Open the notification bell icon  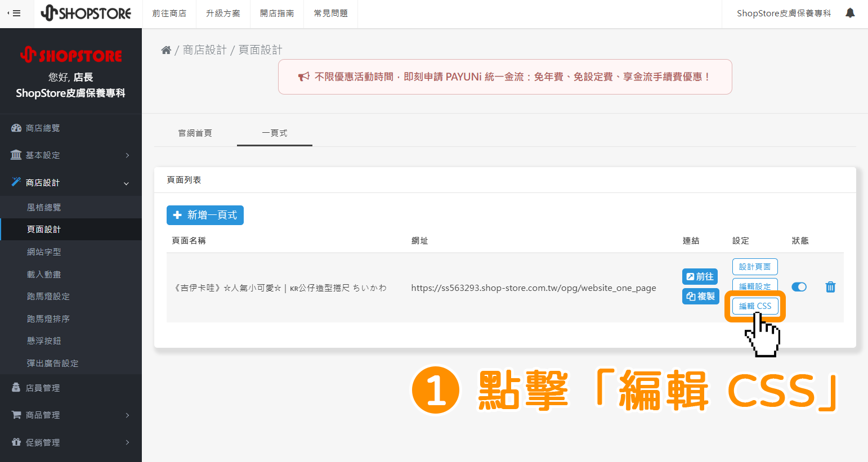(x=850, y=13)
